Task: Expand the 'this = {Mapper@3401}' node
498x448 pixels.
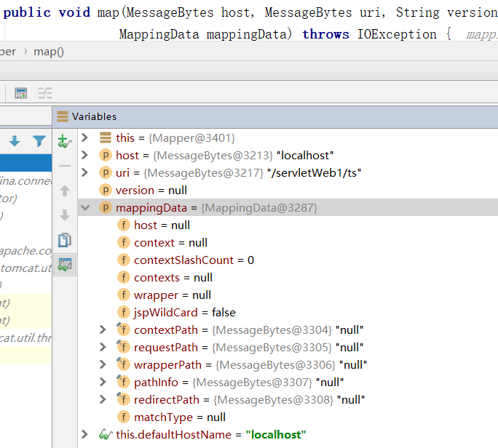Action: click(x=84, y=137)
